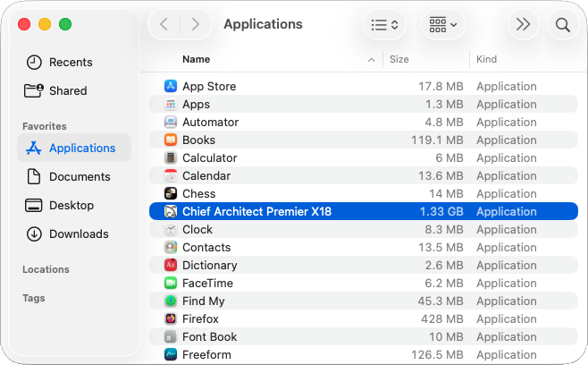Click the 45.3 MB size value
Viewport: 588px width, 365px height.
(441, 301)
